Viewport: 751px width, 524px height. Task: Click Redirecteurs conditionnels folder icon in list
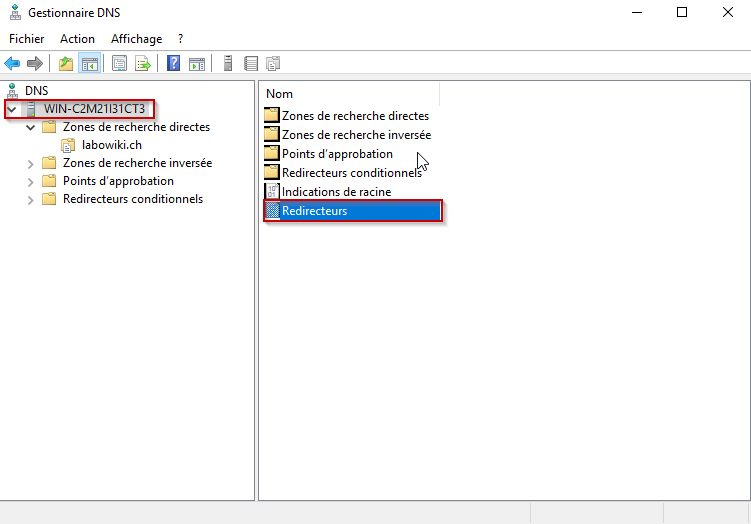[x=272, y=172]
